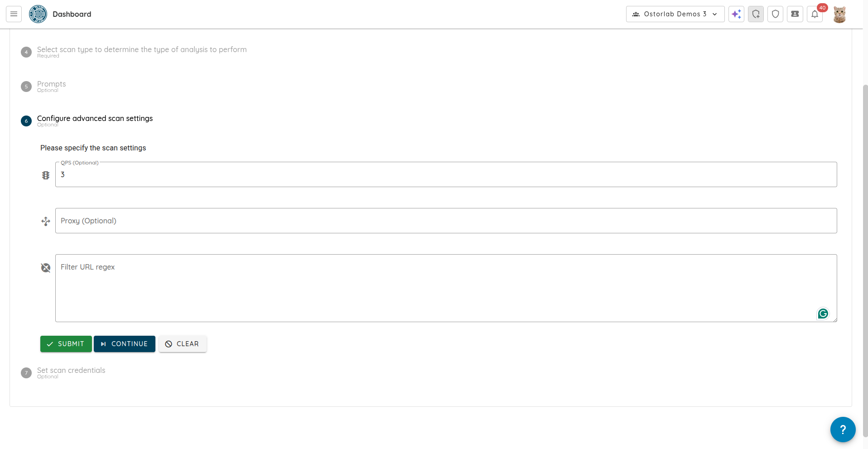Click the Clear button
This screenshot has width=868, height=449.
[x=183, y=344]
